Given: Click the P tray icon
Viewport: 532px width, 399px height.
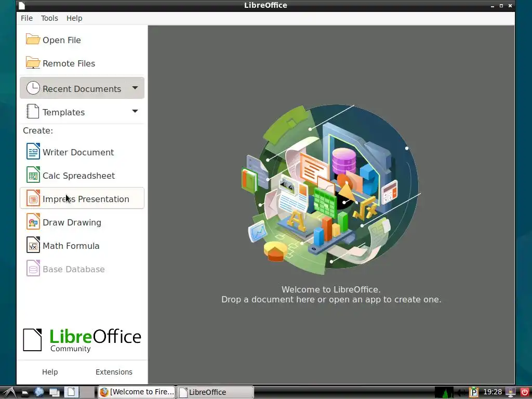Looking at the screenshot, I should point(474,392).
